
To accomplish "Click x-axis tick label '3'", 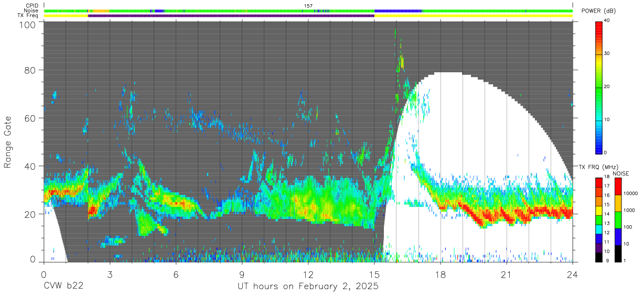I will 110,275.
